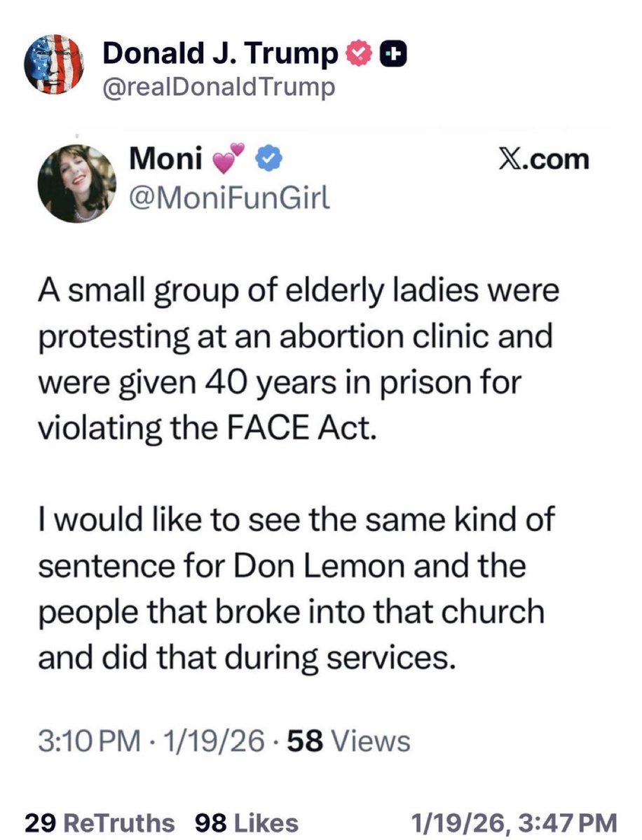
Task: Click the Donald J. Trump display name
Action: coord(220,55)
